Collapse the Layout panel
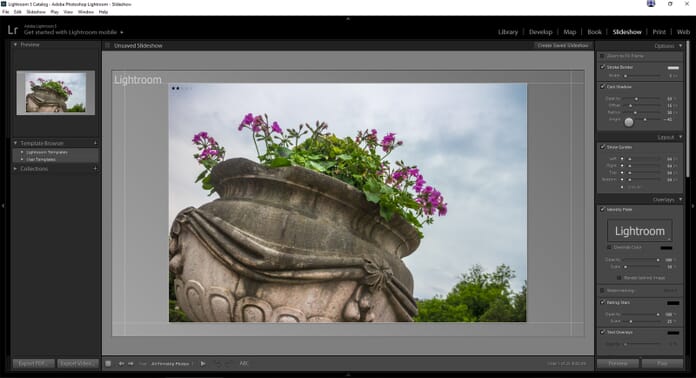This screenshot has width=696, height=378. click(x=680, y=137)
